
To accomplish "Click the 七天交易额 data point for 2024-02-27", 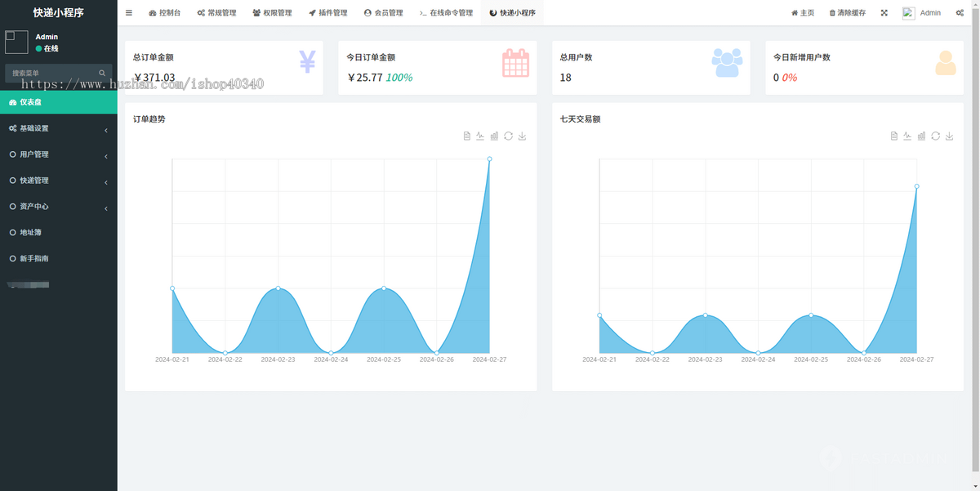I will (916, 186).
